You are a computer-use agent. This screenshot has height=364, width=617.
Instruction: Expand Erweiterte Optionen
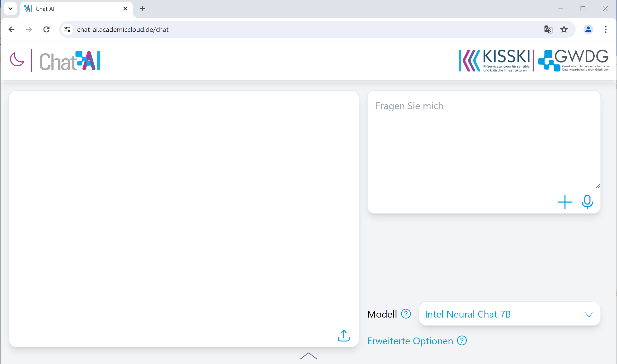(x=410, y=341)
